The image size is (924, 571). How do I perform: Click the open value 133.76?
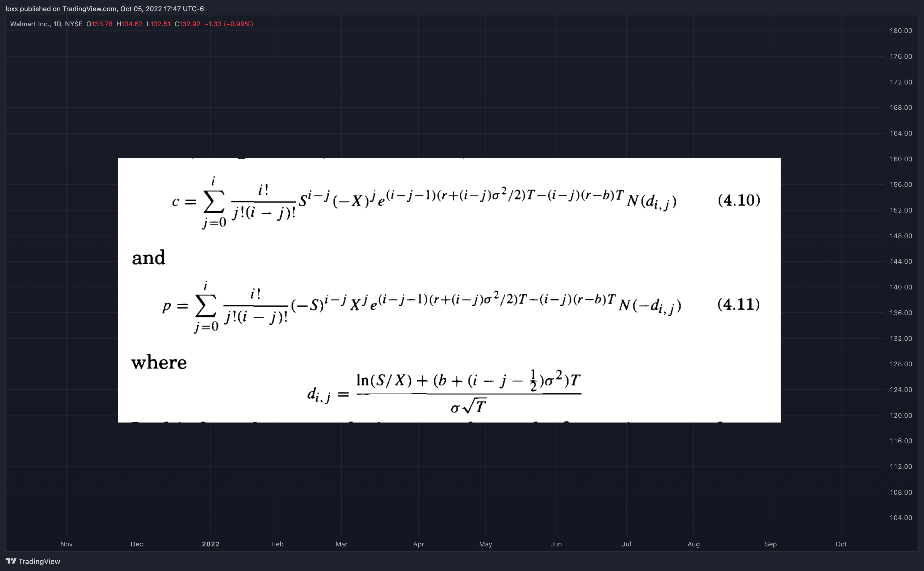(x=102, y=24)
